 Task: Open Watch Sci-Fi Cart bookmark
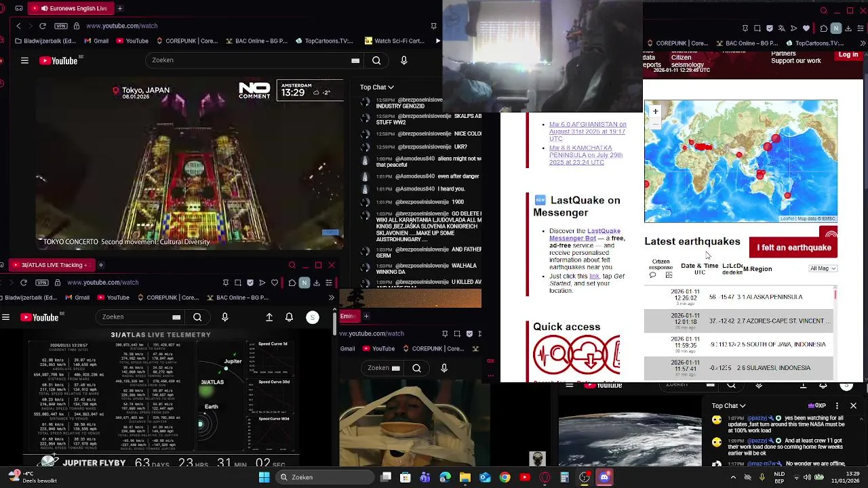(393, 41)
